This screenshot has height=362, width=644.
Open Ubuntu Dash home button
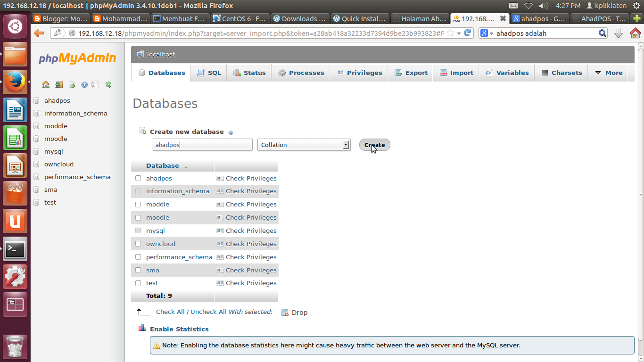coord(15,26)
